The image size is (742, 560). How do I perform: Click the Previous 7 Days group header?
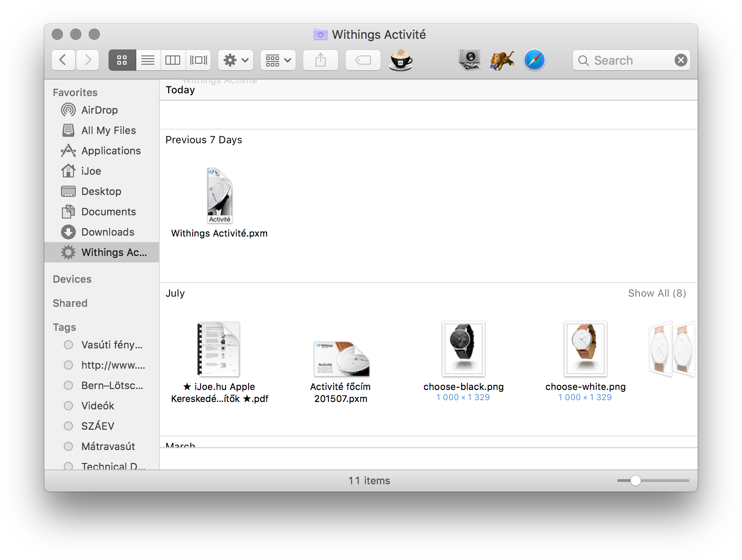pyautogui.click(x=204, y=140)
